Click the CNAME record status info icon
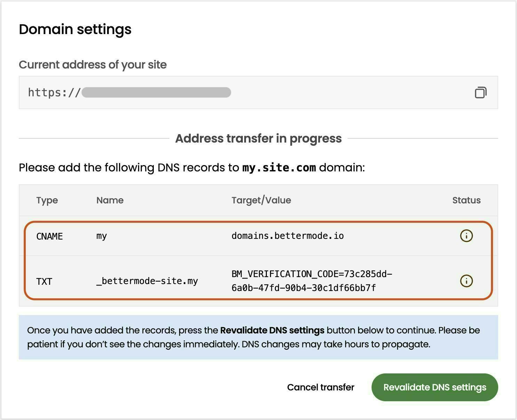 [466, 236]
